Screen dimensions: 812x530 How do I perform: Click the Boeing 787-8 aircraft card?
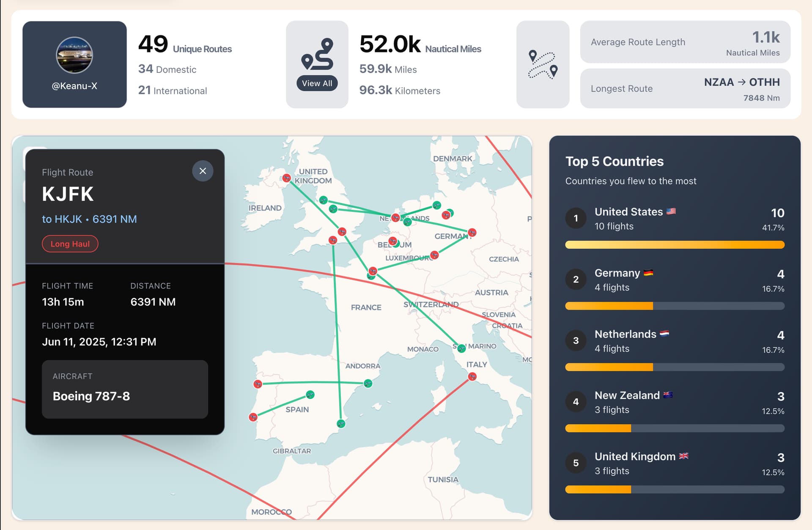[125, 389]
